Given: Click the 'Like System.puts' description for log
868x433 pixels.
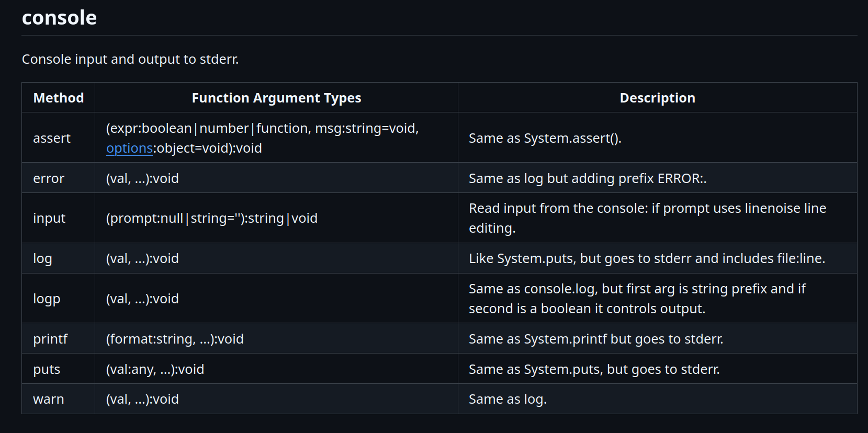Looking at the screenshot, I should 647,258.
